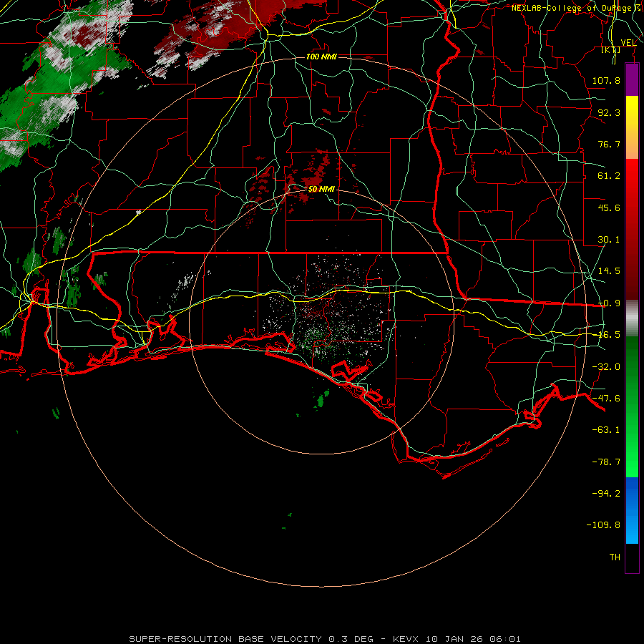Image resolution: width=644 pixels, height=644 pixels.
Task: Click the -32.0 velocity scale value
Action: coord(606,367)
